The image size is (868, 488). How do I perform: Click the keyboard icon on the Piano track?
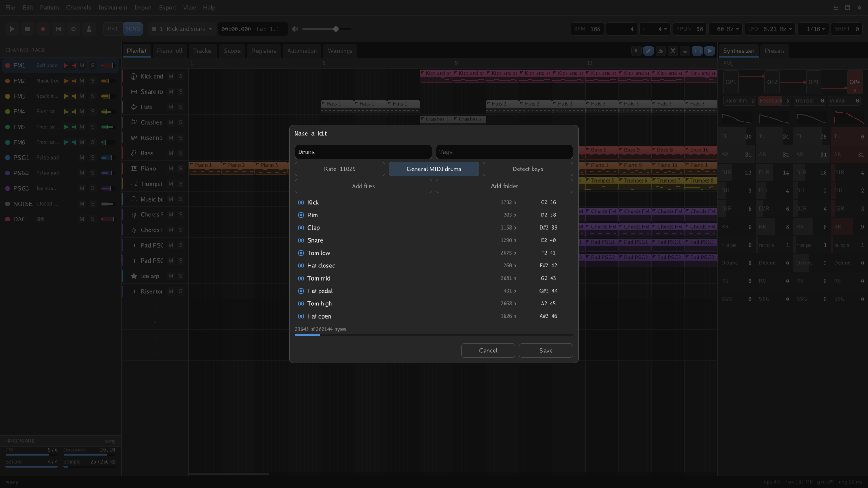134,169
